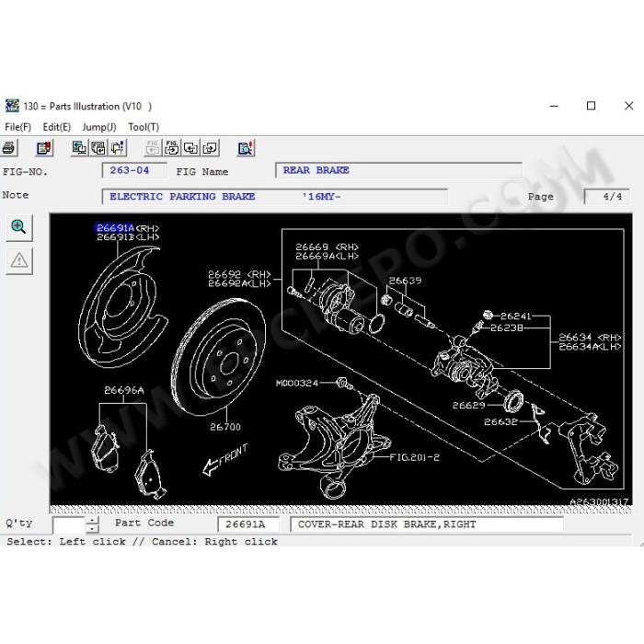Click the Parts Illustration title bar app icon
Image resolution: width=644 pixels, height=644 pixels.
[12, 106]
